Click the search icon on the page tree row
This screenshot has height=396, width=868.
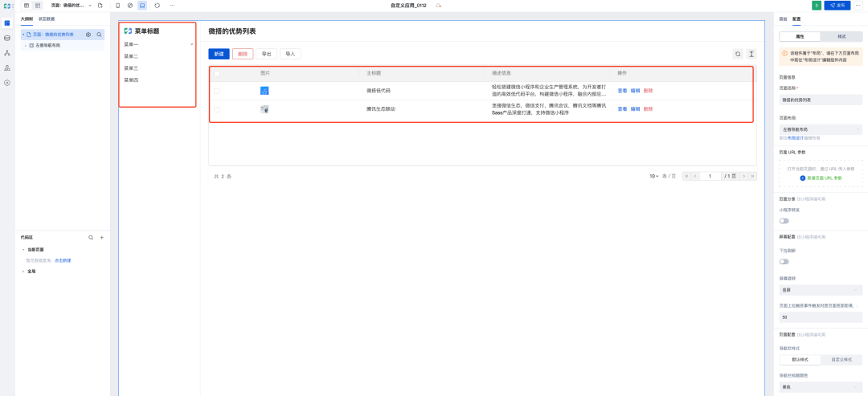tap(99, 35)
